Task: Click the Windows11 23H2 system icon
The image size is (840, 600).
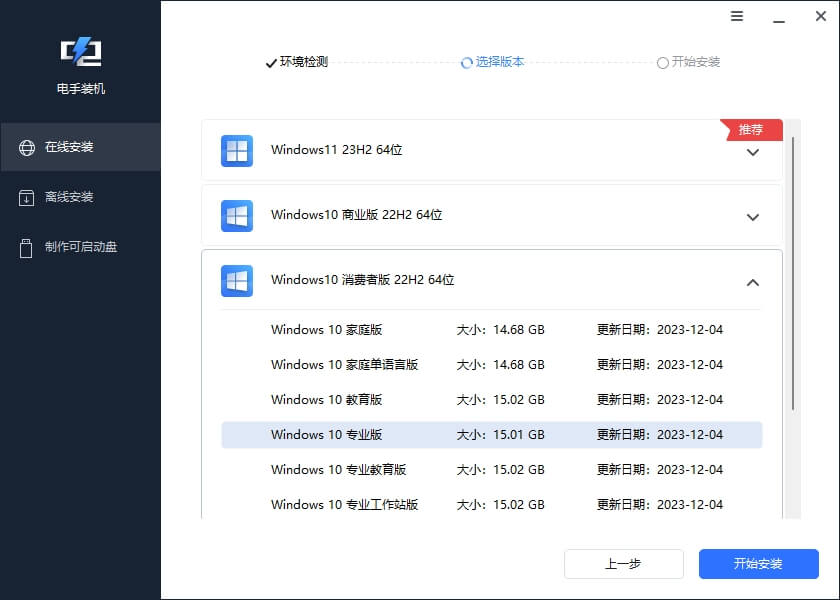Action: pos(236,150)
